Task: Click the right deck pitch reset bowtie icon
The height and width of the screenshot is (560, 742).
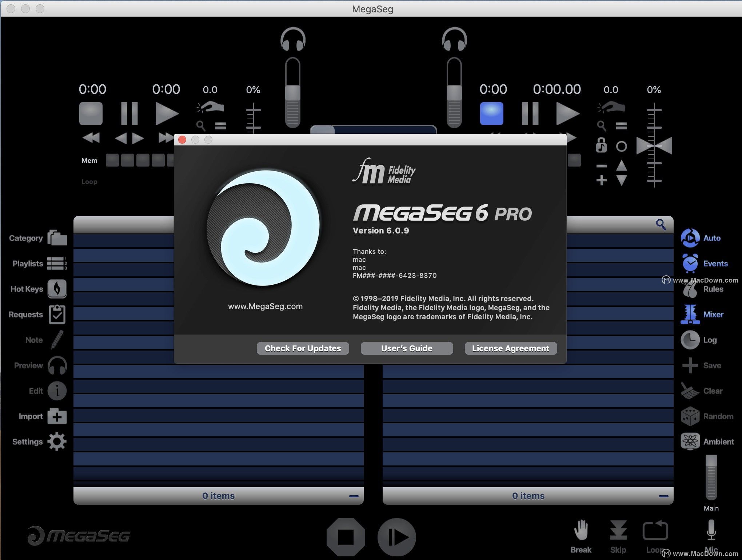Action: tap(654, 146)
